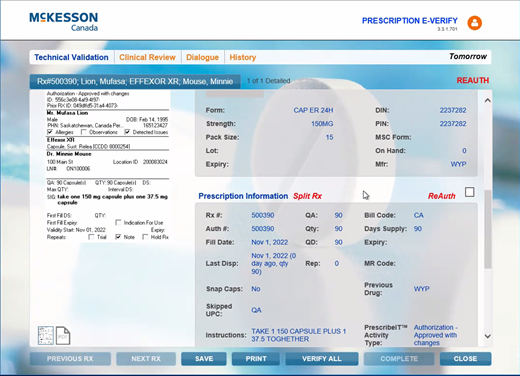Open the QR code image icon
Screen dimensions: 520x376
(x=46, y=335)
